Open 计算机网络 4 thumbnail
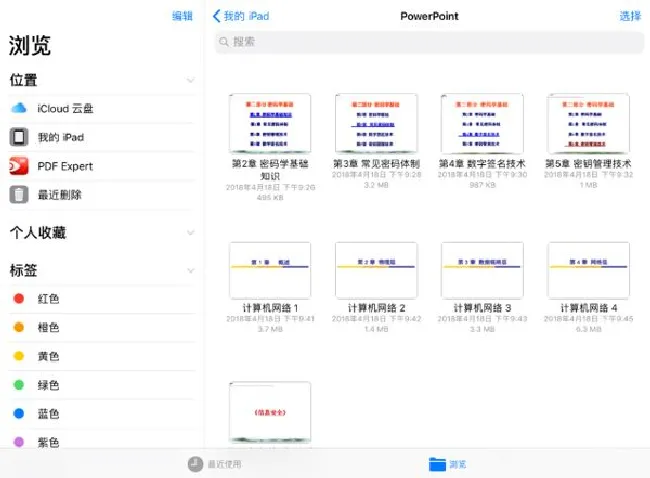Screen dimensions: 650x478 pyautogui.click(x=588, y=270)
